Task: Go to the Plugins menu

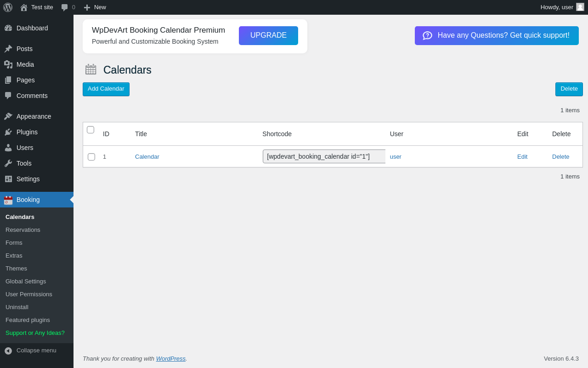Action: click(37, 132)
